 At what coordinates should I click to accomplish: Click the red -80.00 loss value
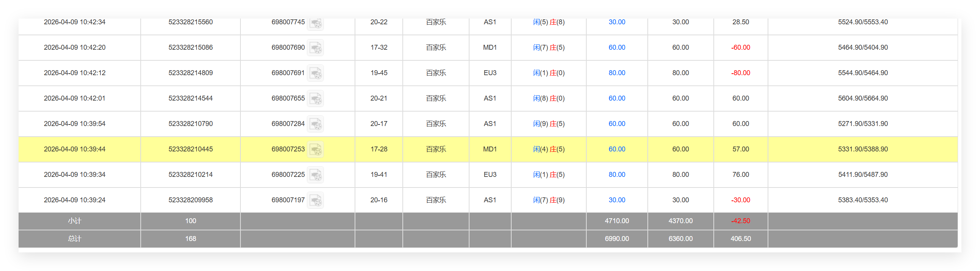point(740,73)
